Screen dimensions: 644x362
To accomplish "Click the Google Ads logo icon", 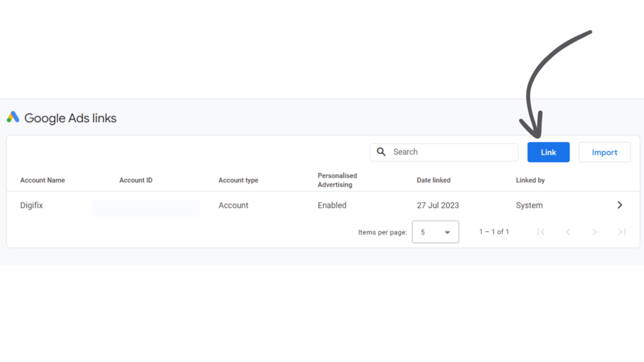I will (13, 118).
